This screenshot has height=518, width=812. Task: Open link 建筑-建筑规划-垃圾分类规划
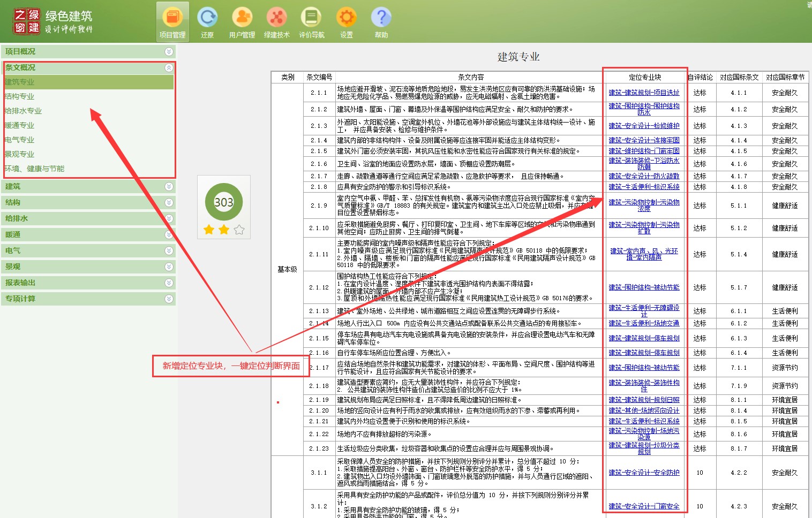point(644,448)
